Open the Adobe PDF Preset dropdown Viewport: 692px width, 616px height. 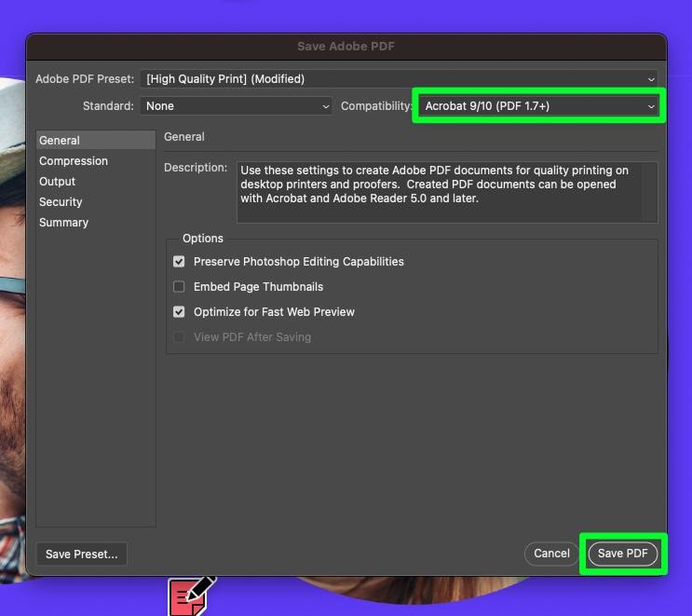coord(399,79)
